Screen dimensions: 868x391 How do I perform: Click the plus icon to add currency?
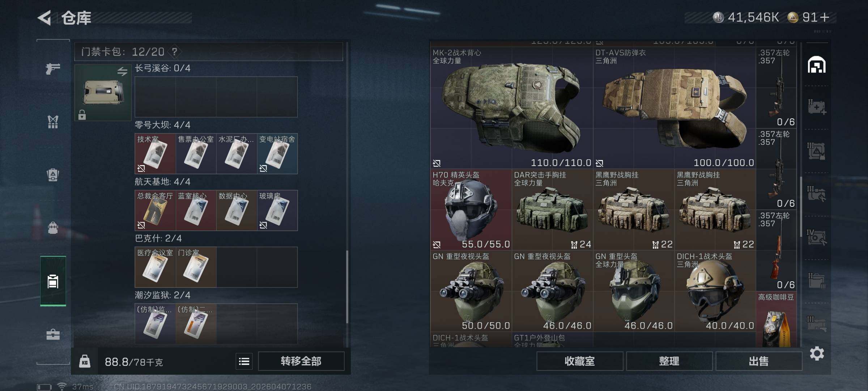click(x=825, y=17)
